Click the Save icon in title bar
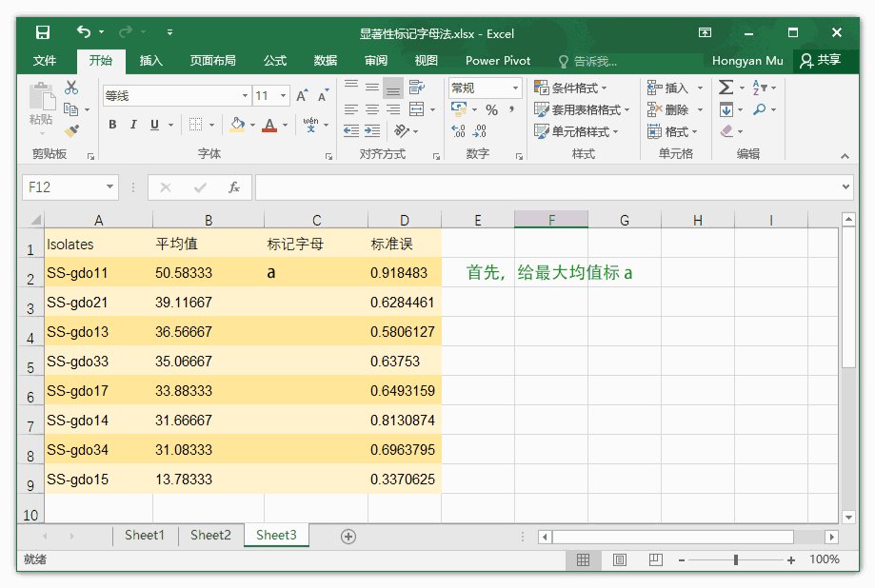 point(43,33)
